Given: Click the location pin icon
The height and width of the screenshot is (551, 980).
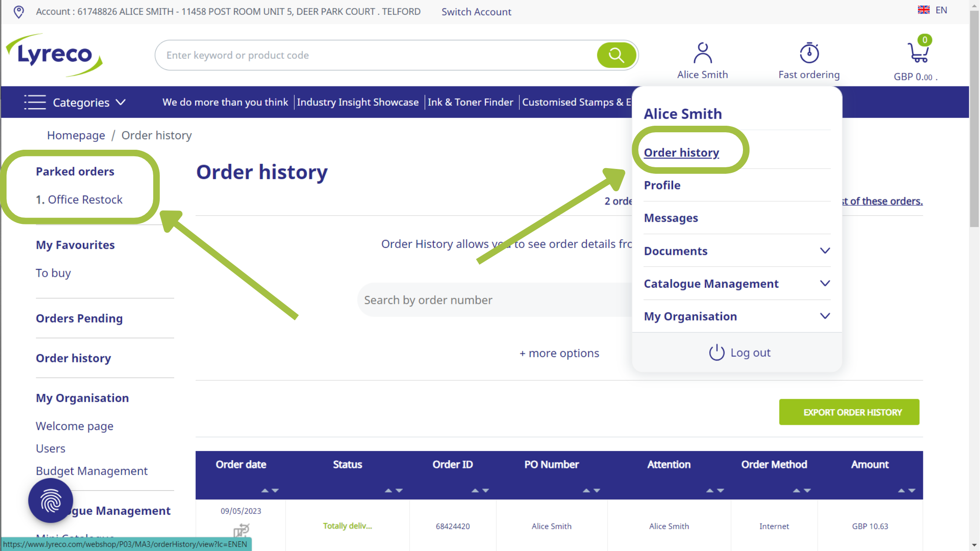Looking at the screenshot, I should pyautogui.click(x=19, y=12).
